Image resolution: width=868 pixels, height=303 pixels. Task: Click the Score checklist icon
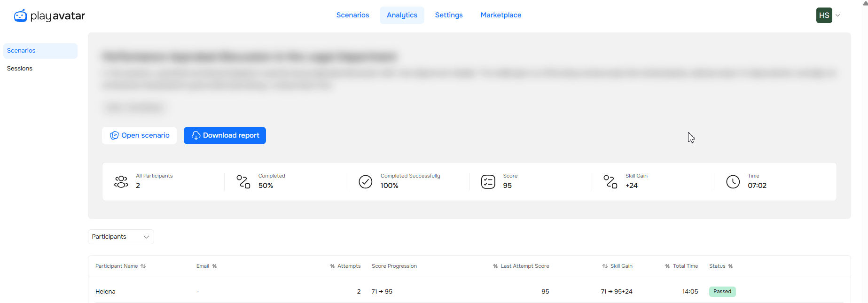pyautogui.click(x=488, y=182)
